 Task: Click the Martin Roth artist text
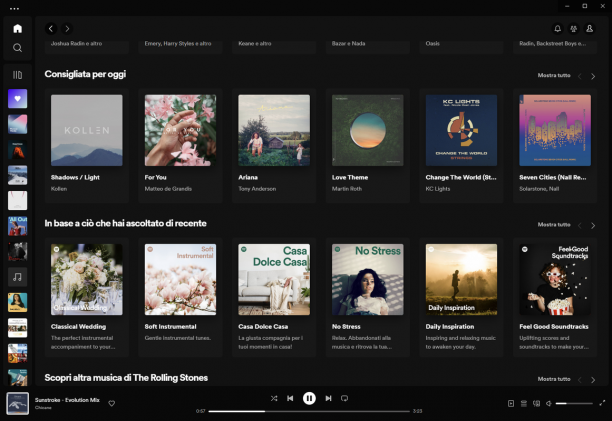click(347, 189)
